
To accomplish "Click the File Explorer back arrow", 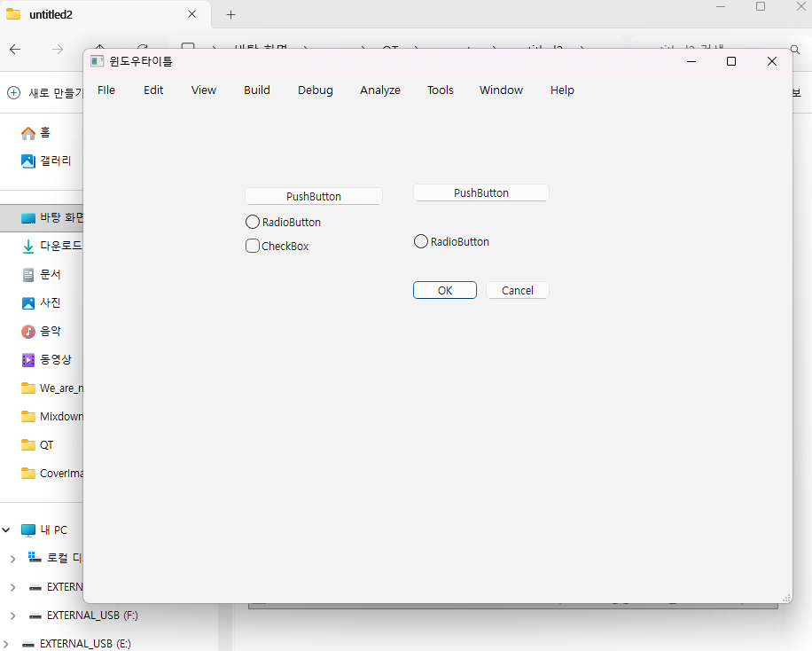I will (15, 50).
